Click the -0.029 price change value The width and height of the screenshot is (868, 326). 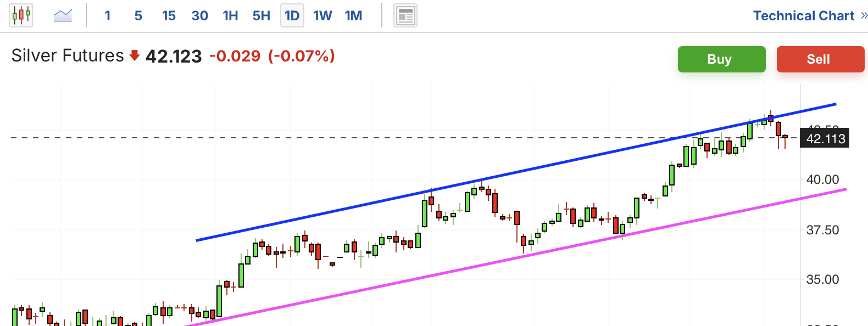pyautogui.click(x=235, y=56)
